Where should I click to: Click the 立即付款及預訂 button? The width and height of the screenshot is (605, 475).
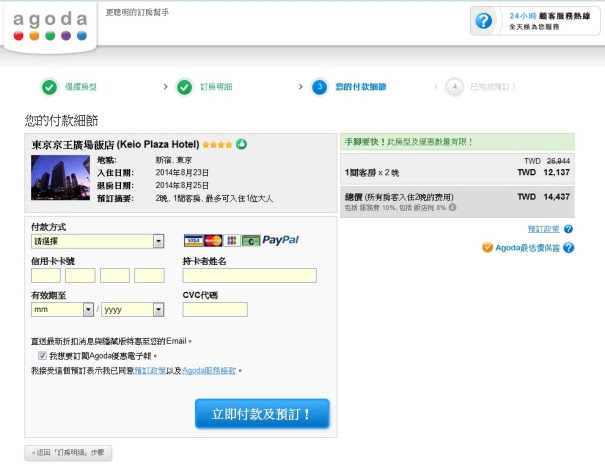pyautogui.click(x=262, y=414)
